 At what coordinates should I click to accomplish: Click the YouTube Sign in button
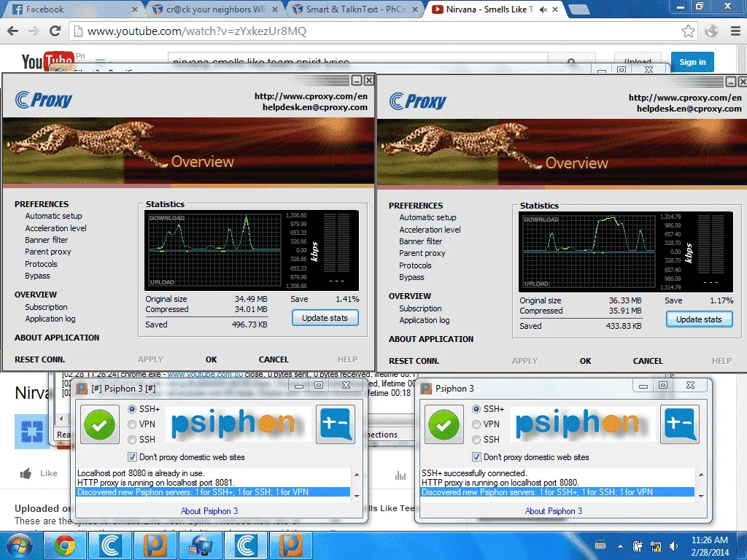pos(693,62)
